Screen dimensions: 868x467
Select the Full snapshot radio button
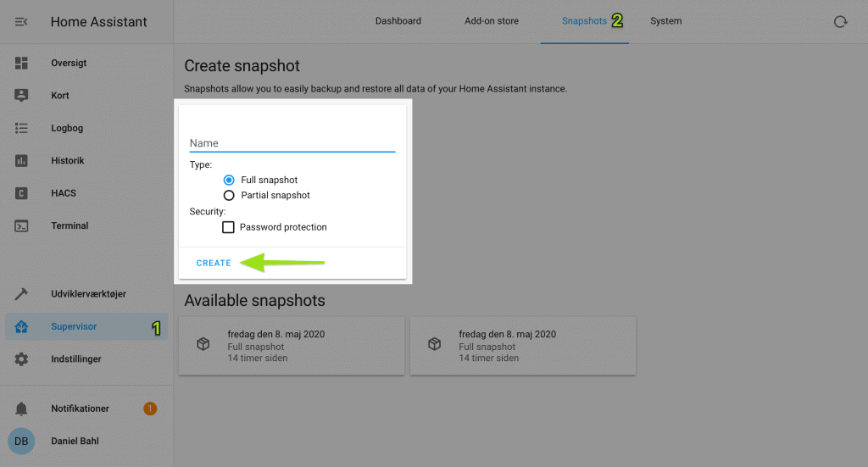tap(229, 180)
